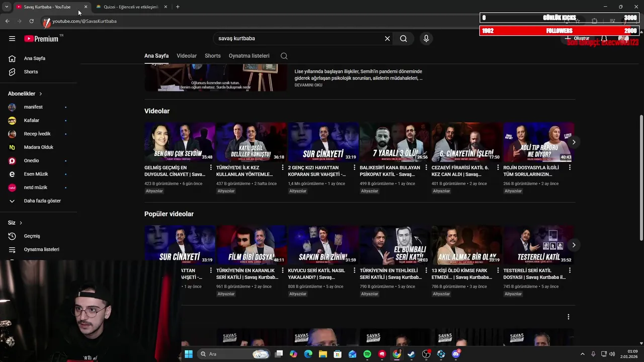Reload the page in browser toolbar
This screenshot has width=644, height=362.
[x=31, y=21]
